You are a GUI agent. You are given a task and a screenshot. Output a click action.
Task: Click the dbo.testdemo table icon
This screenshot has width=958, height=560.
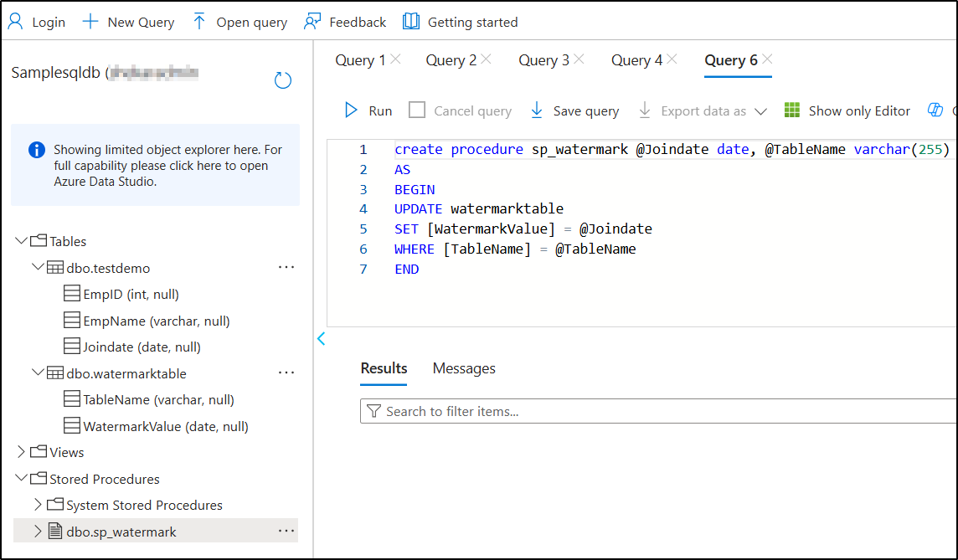tap(55, 268)
